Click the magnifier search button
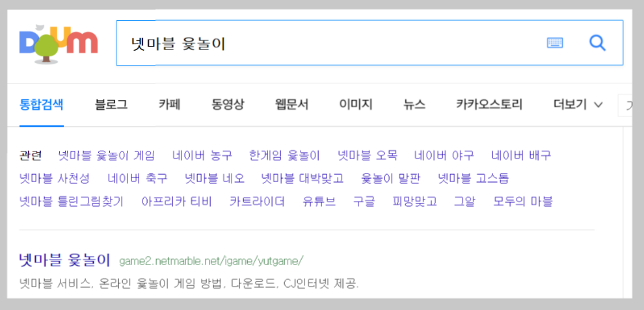Image resolution: width=644 pixels, height=310 pixels. click(597, 43)
